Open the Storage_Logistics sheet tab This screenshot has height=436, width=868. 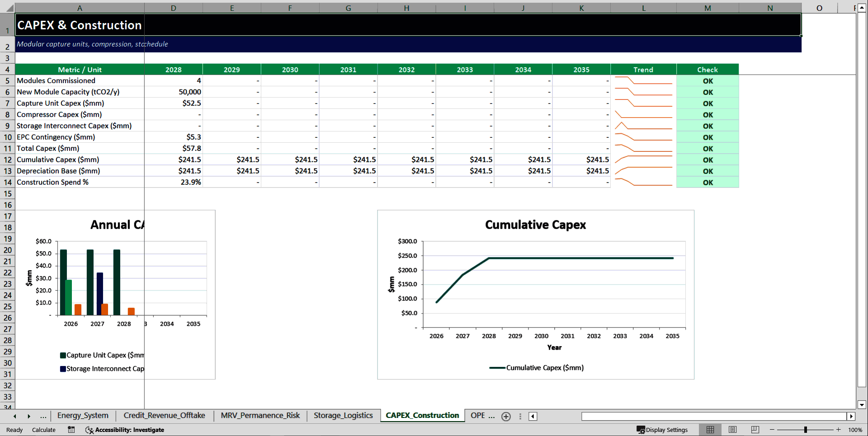click(343, 416)
